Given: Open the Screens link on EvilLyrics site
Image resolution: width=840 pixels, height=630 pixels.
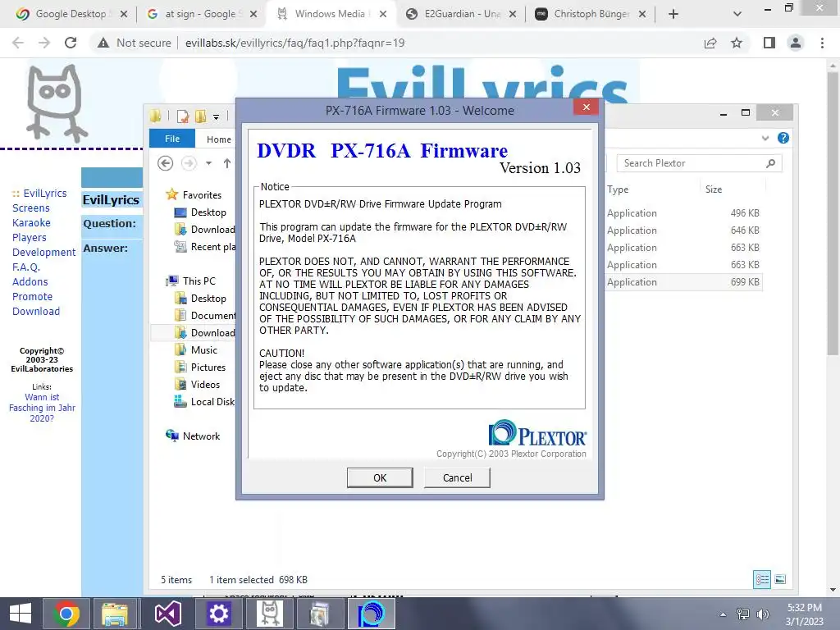Looking at the screenshot, I should pos(30,208).
